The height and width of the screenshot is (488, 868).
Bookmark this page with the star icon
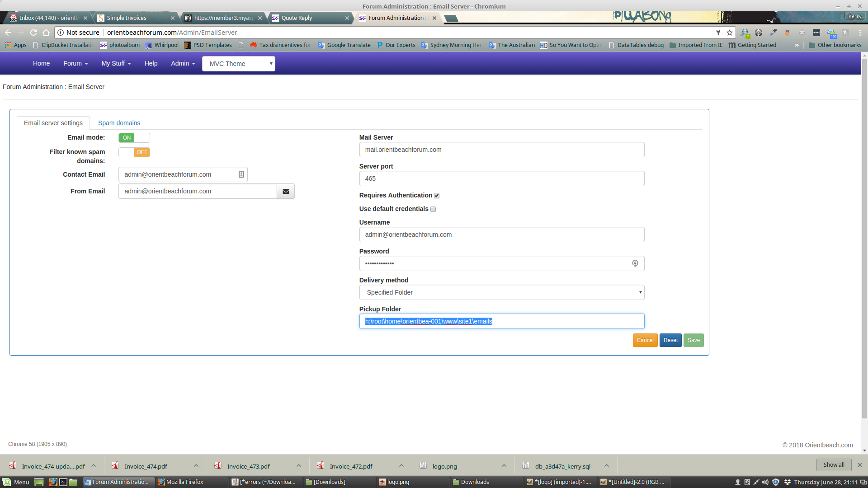pos(730,33)
